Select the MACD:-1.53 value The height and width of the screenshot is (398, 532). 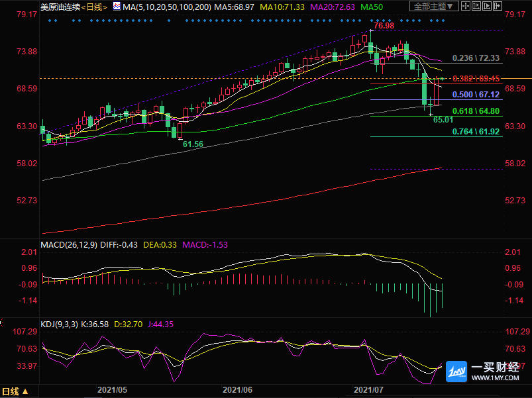[x=205, y=245]
